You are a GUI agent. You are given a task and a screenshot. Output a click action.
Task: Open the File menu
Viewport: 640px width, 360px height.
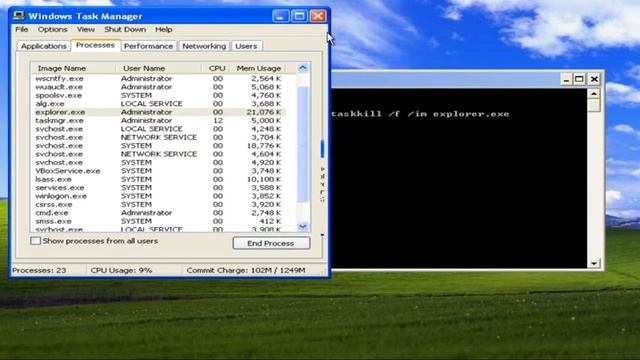(x=22, y=29)
